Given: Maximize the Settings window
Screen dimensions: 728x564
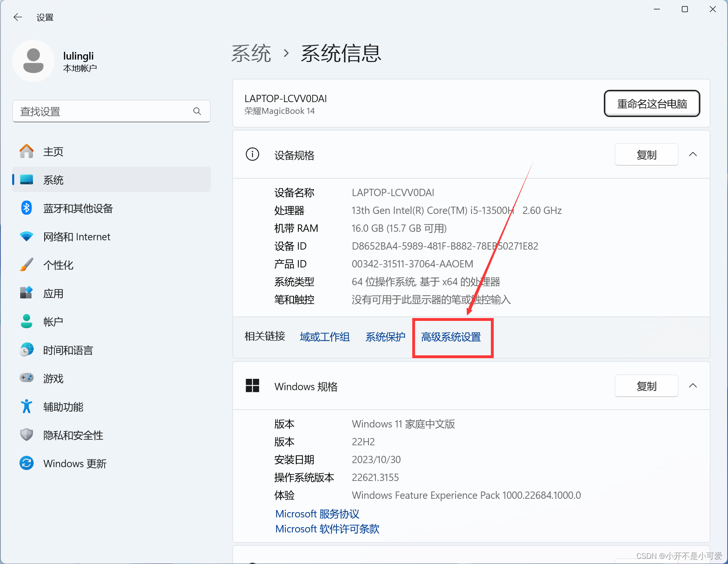Looking at the screenshot, I should pyautogui.click(x=685, y=9).
